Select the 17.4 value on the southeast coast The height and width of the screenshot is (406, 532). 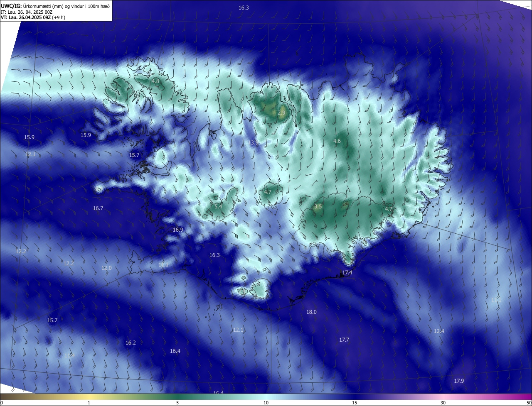tap(347, 273)
